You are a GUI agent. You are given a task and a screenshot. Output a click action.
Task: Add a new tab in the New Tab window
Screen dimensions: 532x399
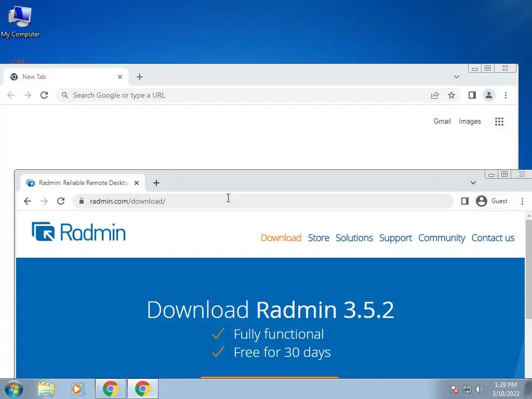139,77
